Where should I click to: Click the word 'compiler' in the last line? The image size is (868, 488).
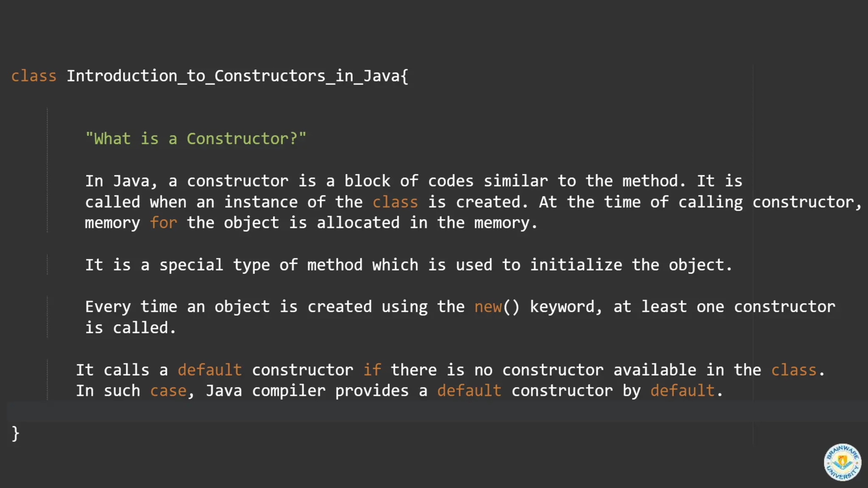pos(289,391)
